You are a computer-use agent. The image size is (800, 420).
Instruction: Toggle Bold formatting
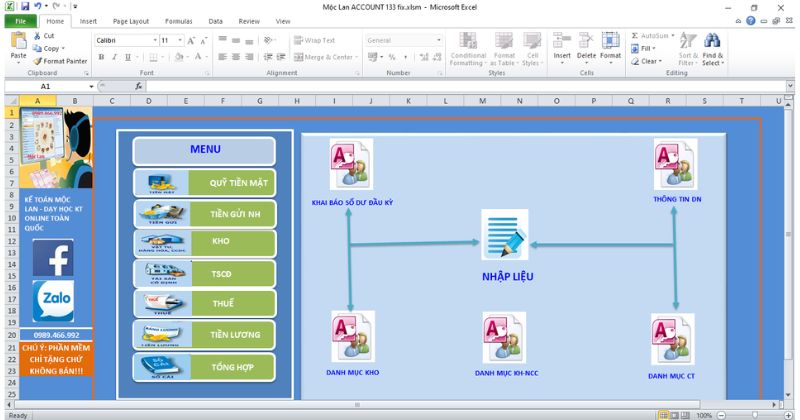tap(101, 57)
